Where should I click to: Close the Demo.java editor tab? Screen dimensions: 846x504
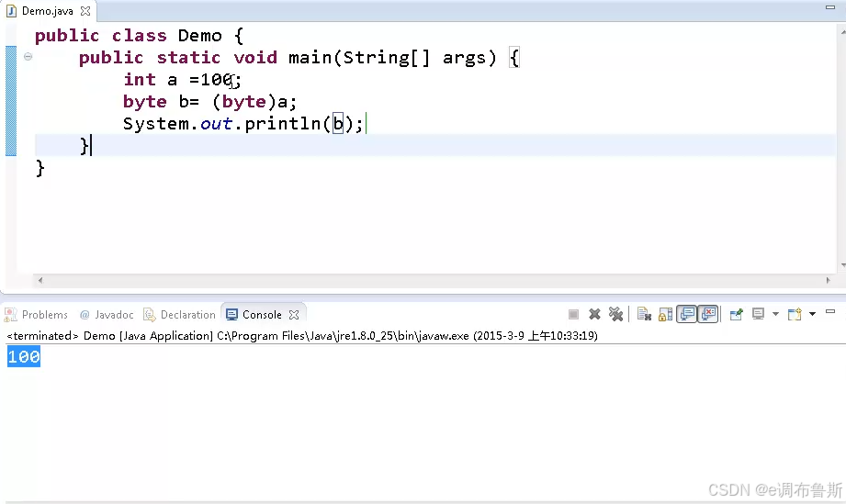click(85, 11)
